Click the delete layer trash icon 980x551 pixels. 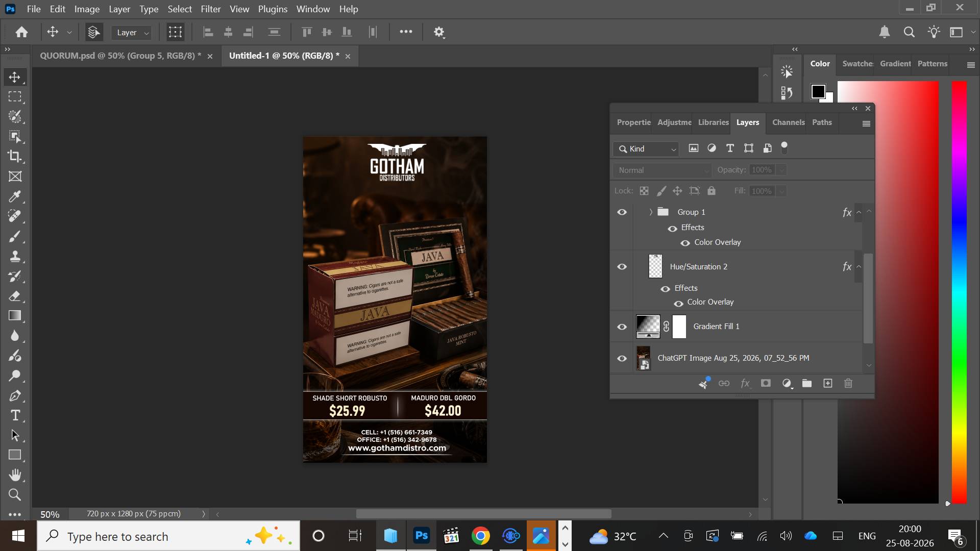click(848, 383)
